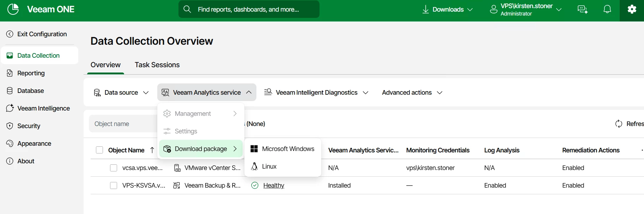Click the Download package box icon
Viewport: 644px width, 214px height.
click(167, 149)
